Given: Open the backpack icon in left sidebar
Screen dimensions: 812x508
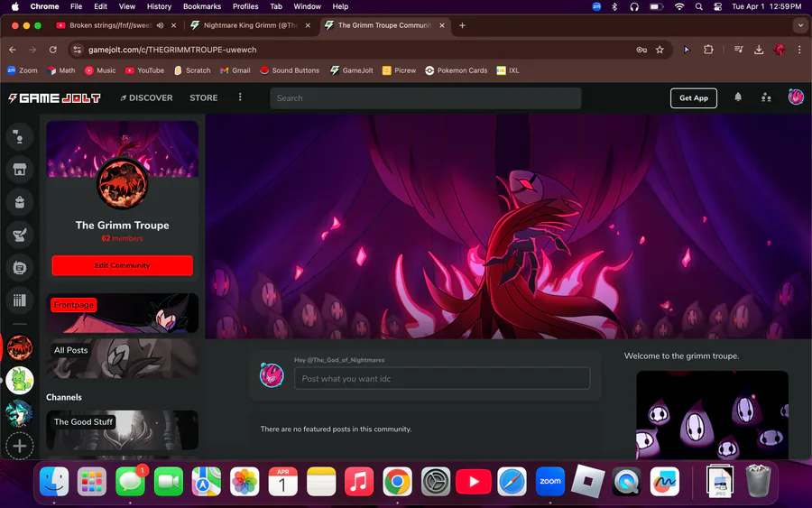Looking at the screenshot, I should (x=20, y=202).
